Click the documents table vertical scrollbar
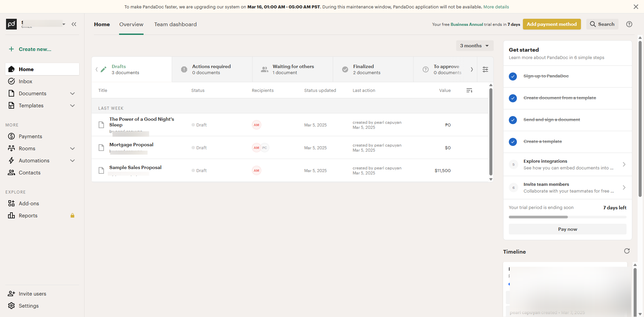This screenshot has height=317, width=644. [x=491, y=132]
